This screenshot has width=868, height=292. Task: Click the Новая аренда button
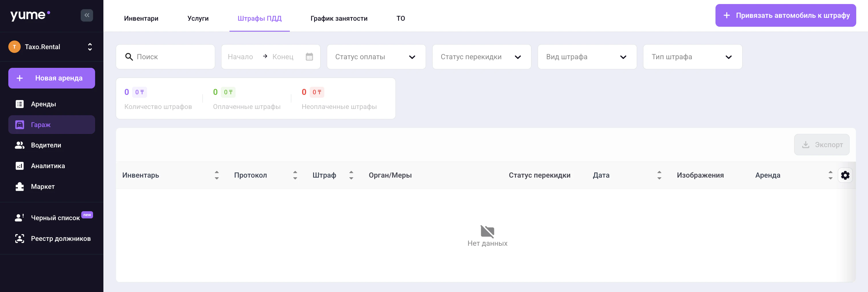point(51,78)
